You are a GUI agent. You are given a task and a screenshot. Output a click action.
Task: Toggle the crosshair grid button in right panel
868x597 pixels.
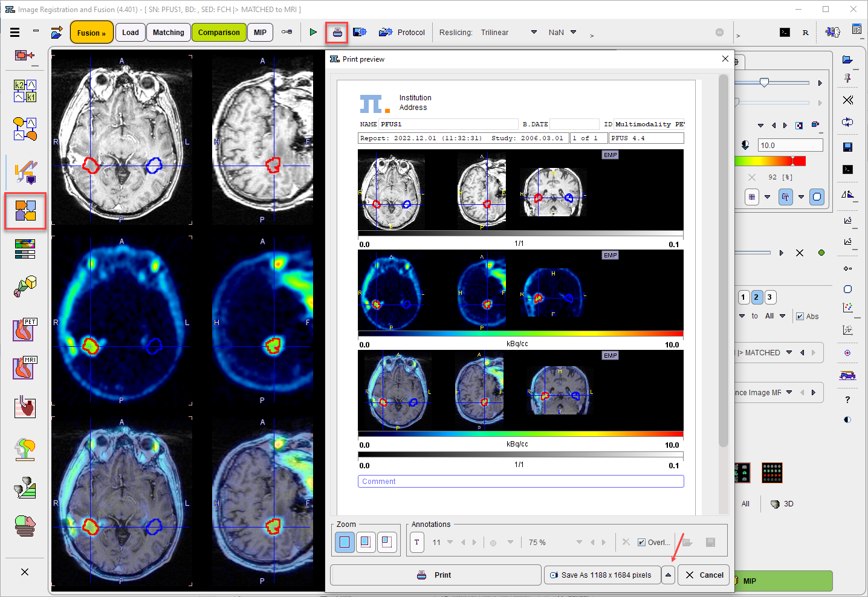pos(751,197)
